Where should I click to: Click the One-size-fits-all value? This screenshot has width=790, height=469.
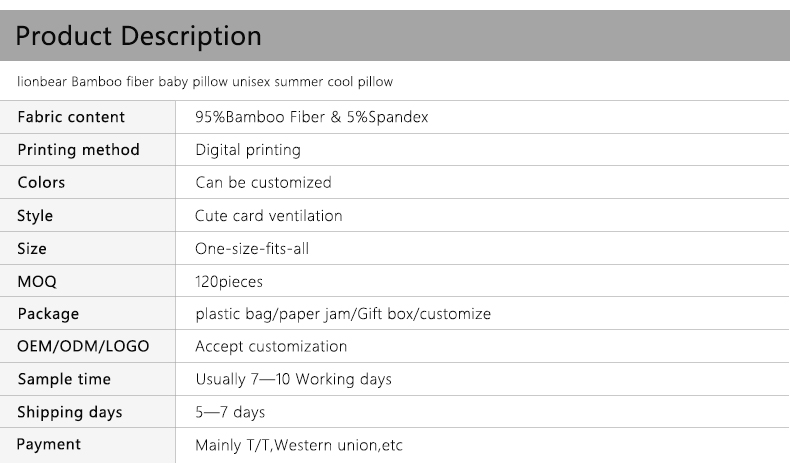[x=251, y=249]
